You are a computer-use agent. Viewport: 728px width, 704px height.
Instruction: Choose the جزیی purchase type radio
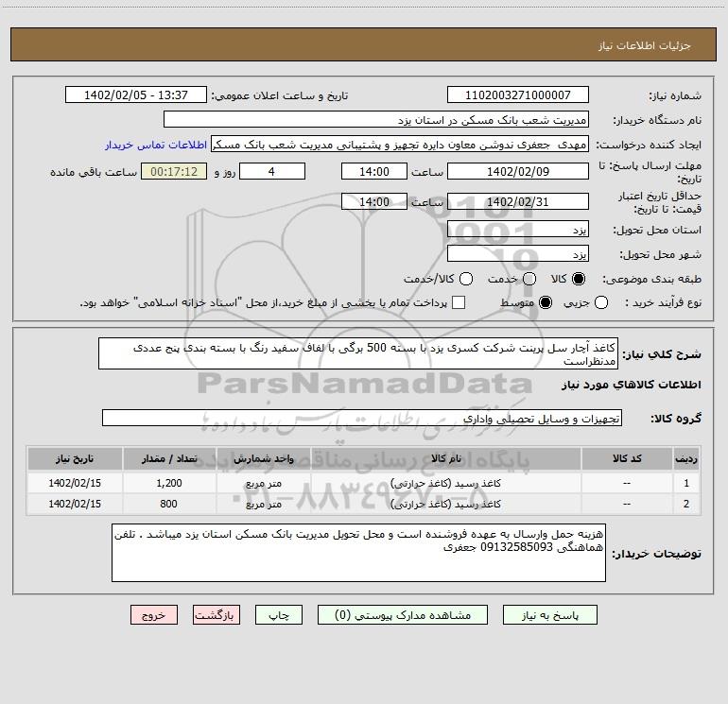(600, 302)
